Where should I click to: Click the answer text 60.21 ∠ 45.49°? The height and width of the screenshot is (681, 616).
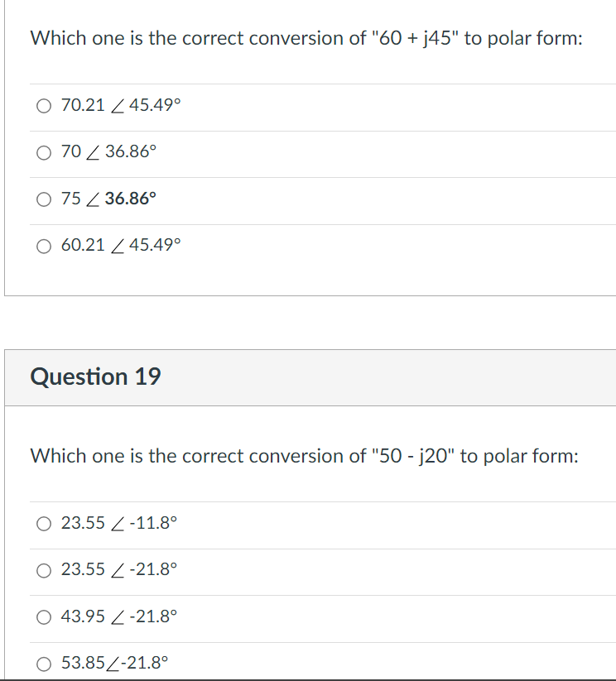click(120, 245)
